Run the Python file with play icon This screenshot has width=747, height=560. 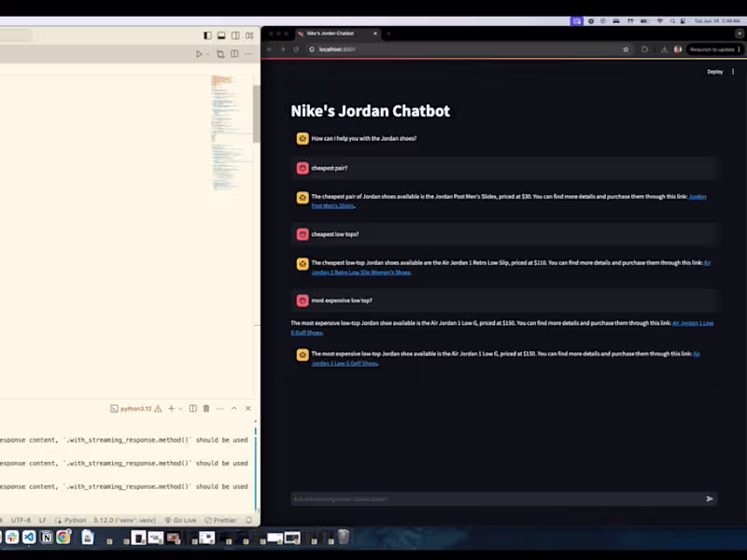(199, 54)
